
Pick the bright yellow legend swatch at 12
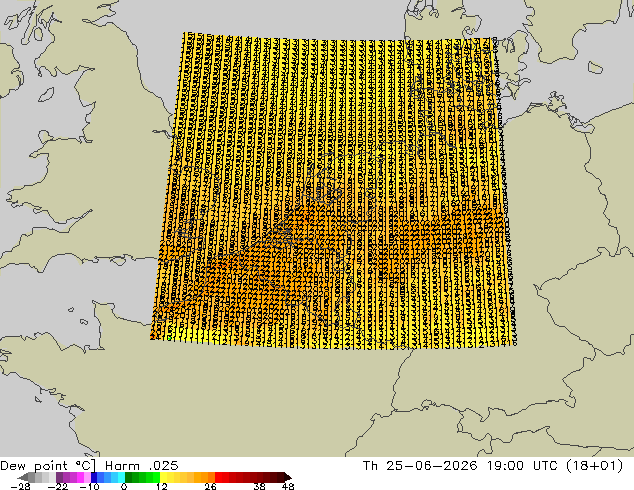click(163, 477)
